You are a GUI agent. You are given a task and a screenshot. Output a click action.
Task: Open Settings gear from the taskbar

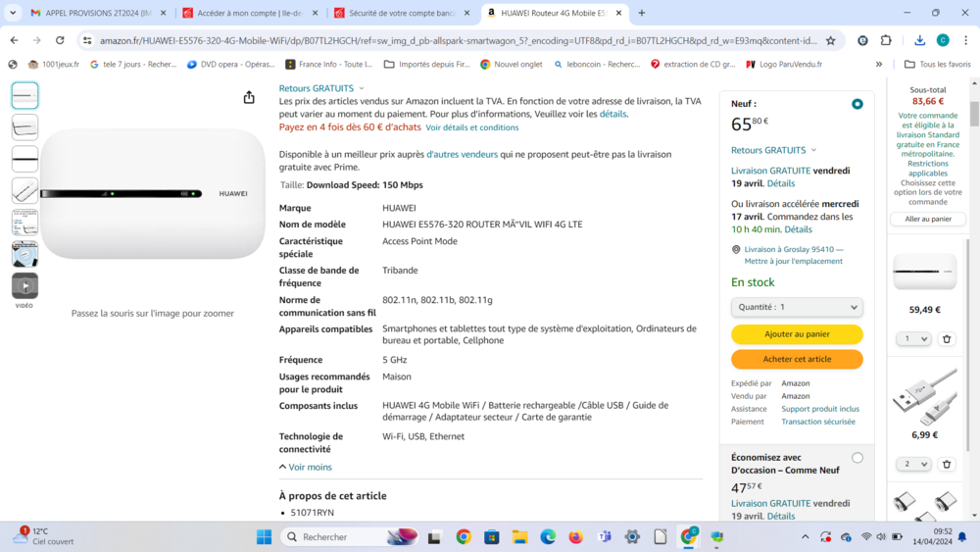pos(632,537)
